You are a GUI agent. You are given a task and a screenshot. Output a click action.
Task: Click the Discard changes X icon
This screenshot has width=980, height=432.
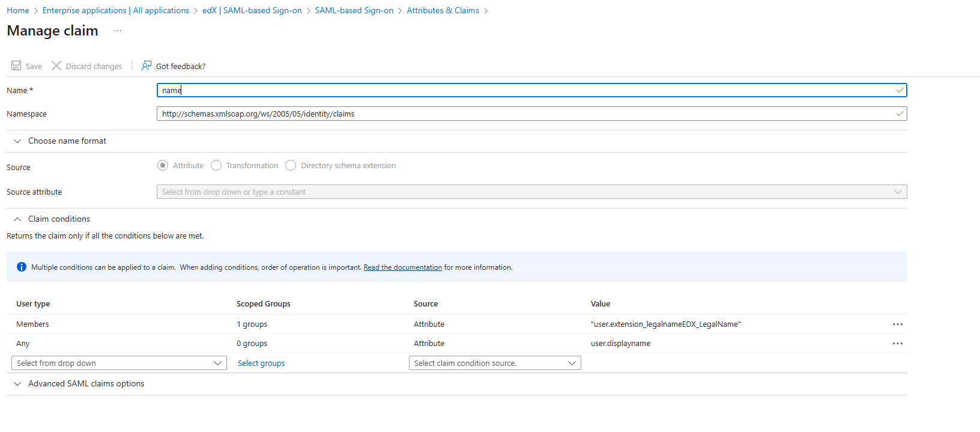pyautogui.click(x=56, y=65)
